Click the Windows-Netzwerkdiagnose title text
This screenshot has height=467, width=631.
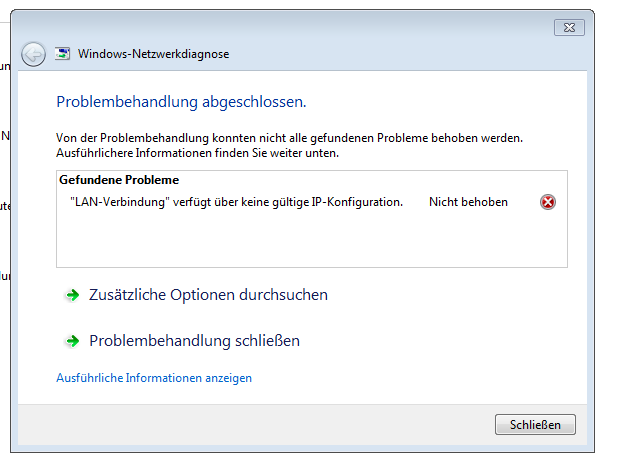pyautogui.click(x=153, y=54)
